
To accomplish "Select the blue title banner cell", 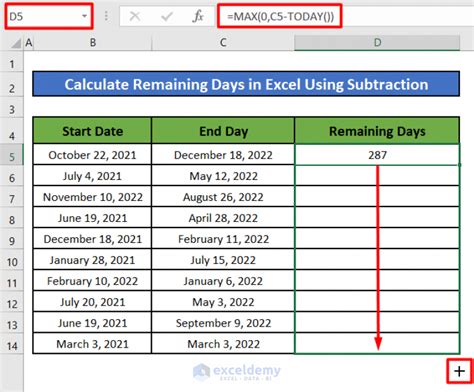I will (246, 84).
